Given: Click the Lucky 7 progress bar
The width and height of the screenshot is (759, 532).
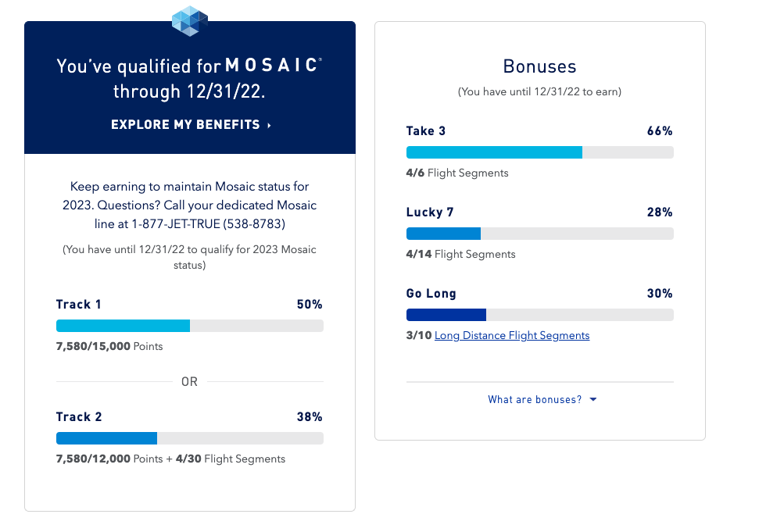Looking at the screenshot, I should coord(539,234).
